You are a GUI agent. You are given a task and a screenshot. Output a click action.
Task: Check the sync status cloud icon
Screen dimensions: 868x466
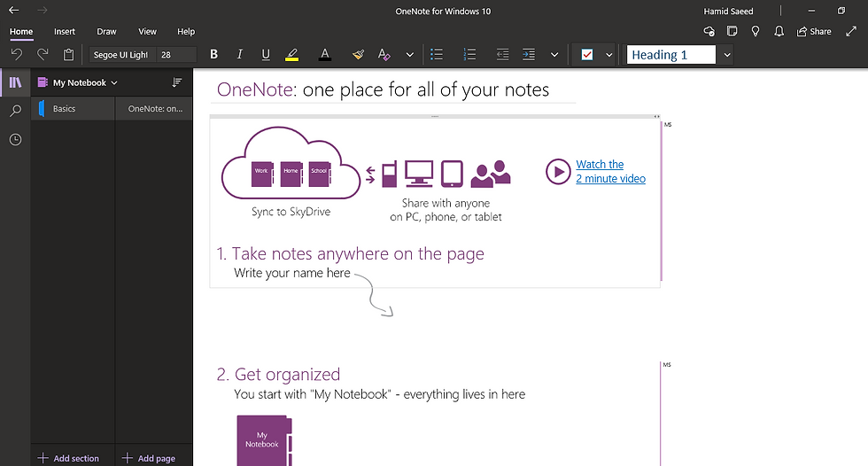pyautogui.click(x=709, y=32)
